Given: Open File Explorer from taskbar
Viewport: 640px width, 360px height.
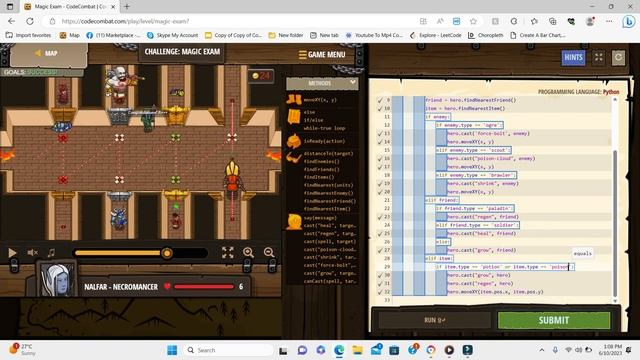Looking at the screenshot, I should [x=357, y=350].
